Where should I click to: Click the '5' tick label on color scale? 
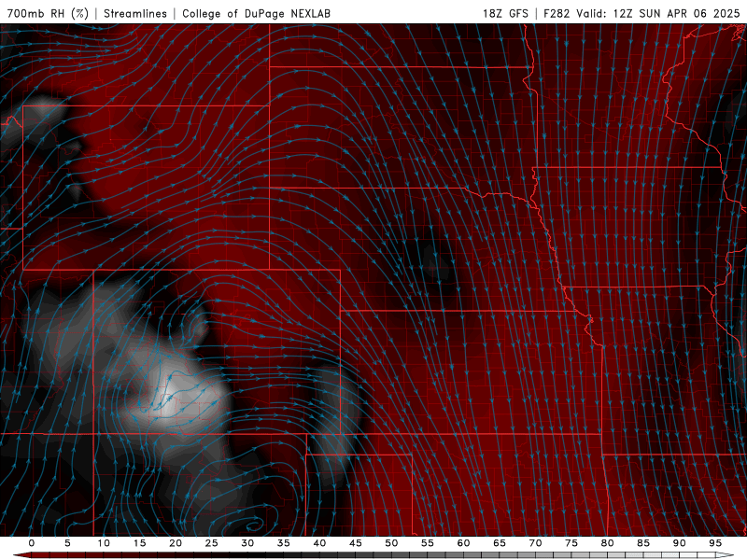click(67, 543)
